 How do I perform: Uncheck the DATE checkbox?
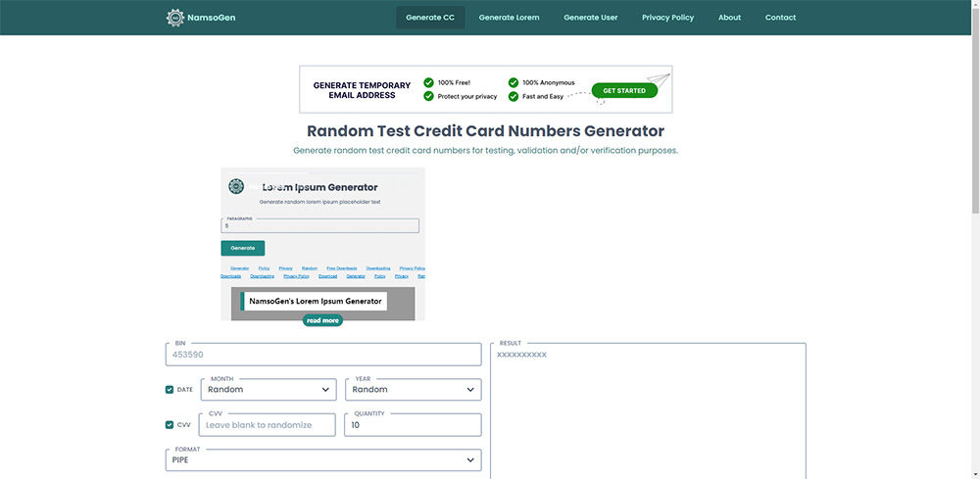tap(170, 390)
